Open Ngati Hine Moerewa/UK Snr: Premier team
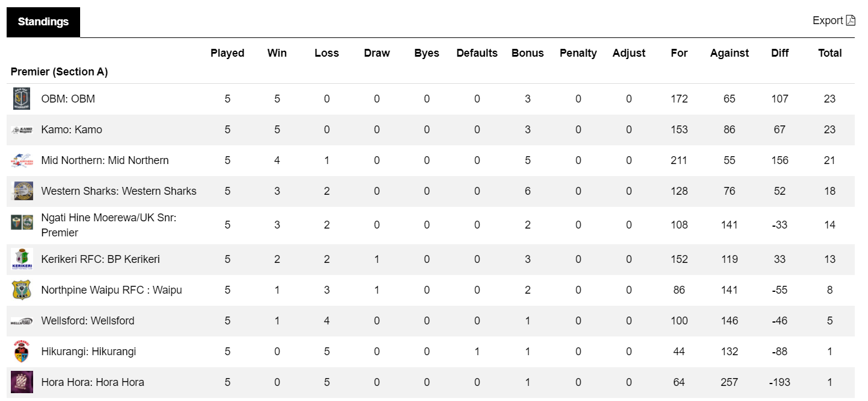Image resolution: width=868 pixels, height=401 pixels. 108,225
